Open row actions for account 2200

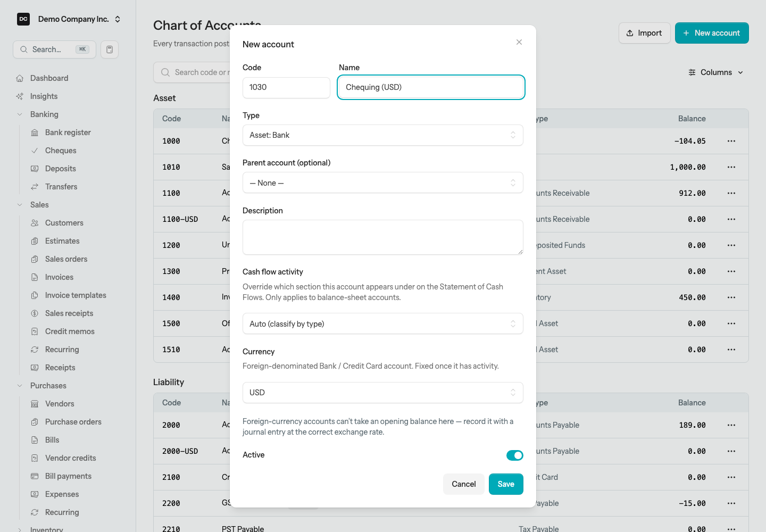coord(731,503)
